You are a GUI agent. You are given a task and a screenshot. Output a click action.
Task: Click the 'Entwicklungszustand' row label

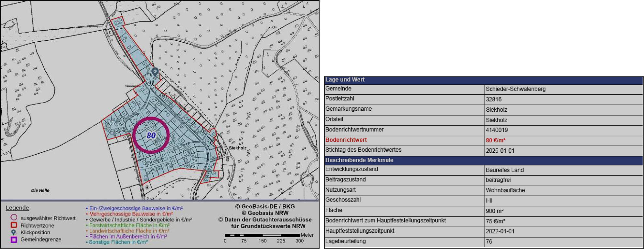(x=352, y=169)
